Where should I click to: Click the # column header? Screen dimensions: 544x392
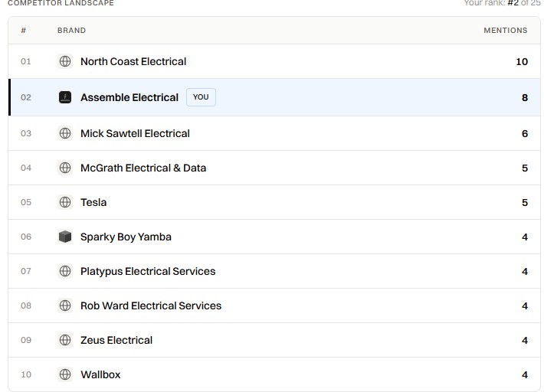(x=24, y=31)
